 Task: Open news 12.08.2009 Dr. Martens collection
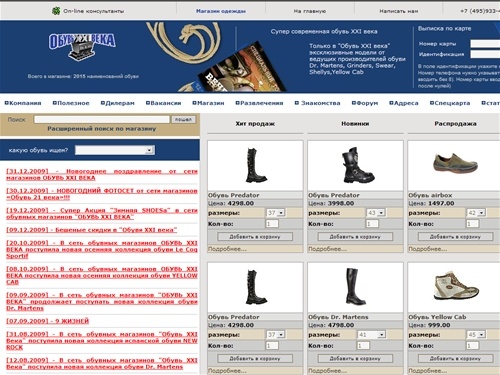[x=102, y=364]
